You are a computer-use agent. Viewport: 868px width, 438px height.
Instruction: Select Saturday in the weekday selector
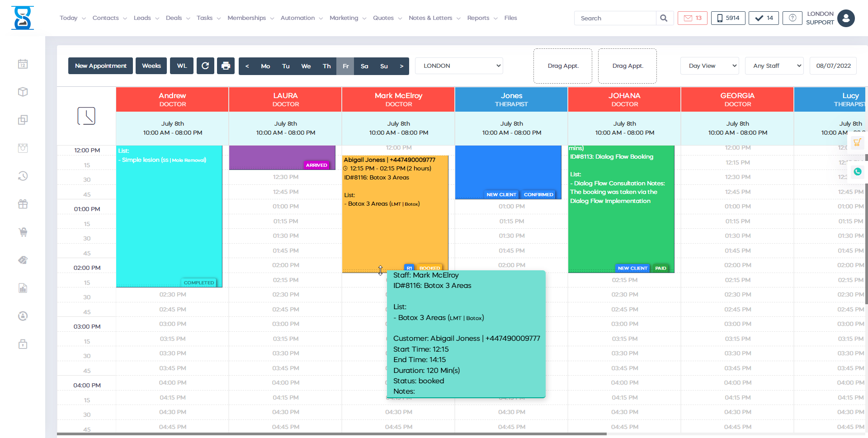pyautogui.click(x=364, y=66)
